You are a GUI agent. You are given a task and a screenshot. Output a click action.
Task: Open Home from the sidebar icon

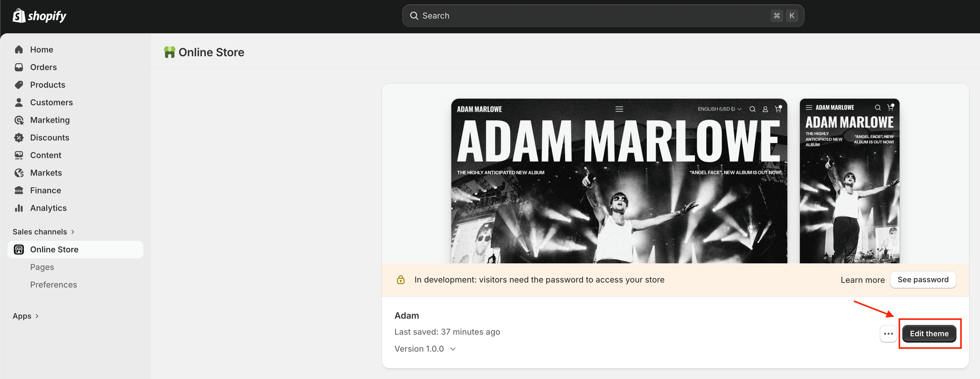coord(19,49)
